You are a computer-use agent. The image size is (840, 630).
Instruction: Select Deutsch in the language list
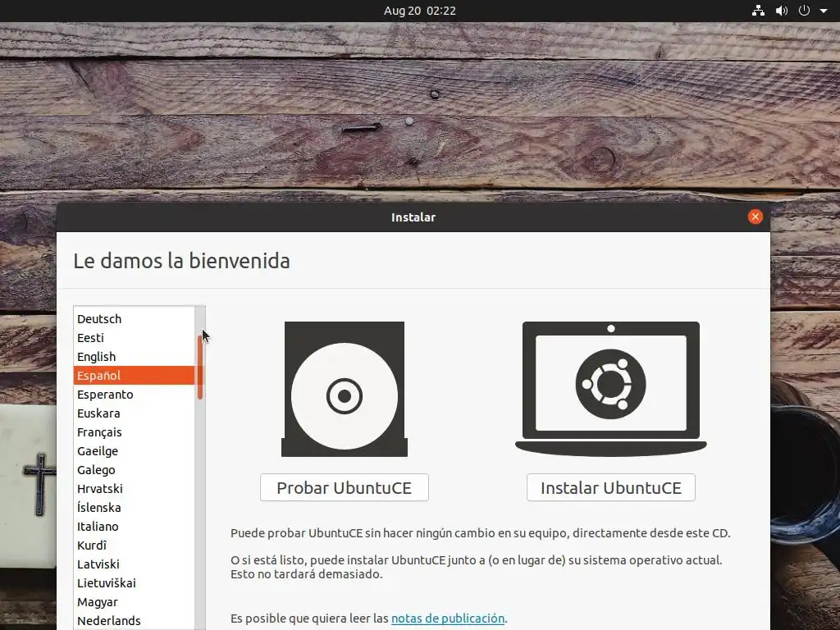[x=134, y=319]
